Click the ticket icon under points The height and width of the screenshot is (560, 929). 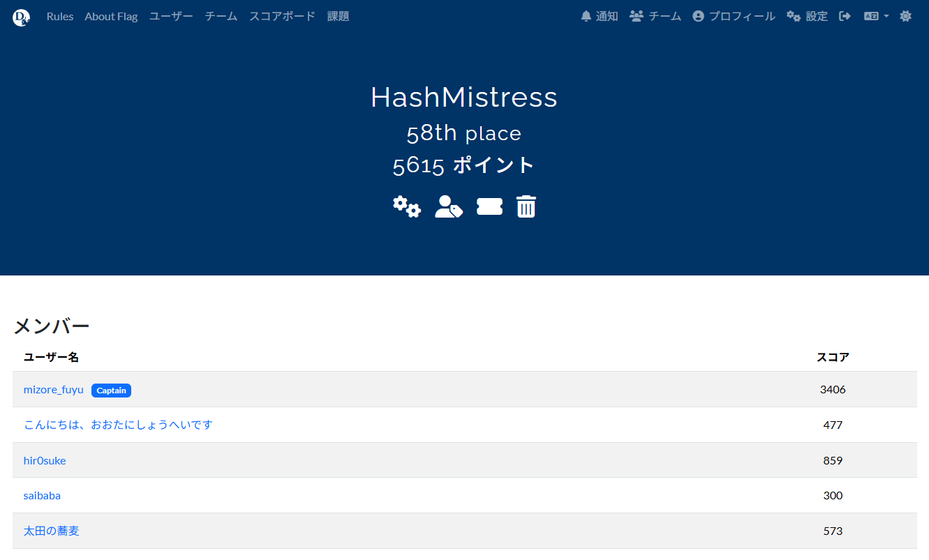pos(489,206)
